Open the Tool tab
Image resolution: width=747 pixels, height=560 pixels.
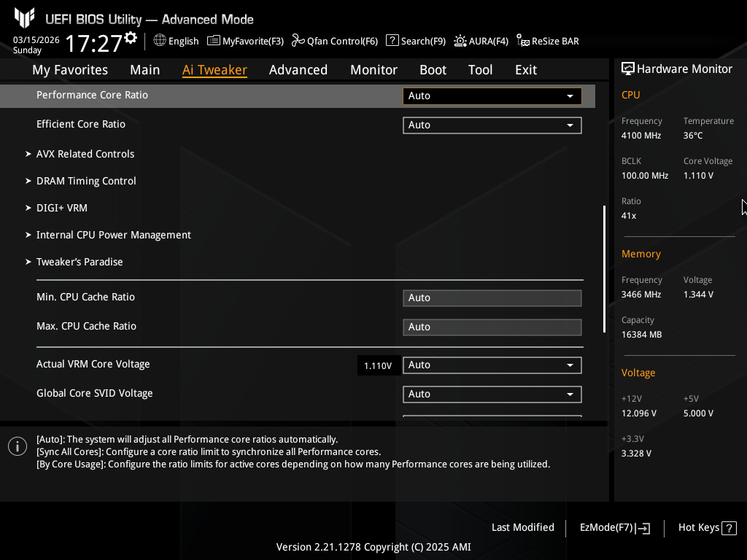pos(480,70)
